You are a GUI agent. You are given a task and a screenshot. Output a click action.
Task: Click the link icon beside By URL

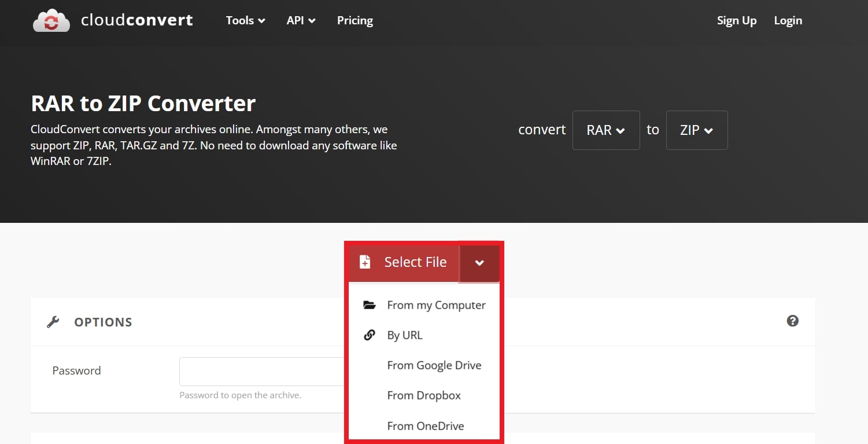pyautogui.click(x=369, y=335)
